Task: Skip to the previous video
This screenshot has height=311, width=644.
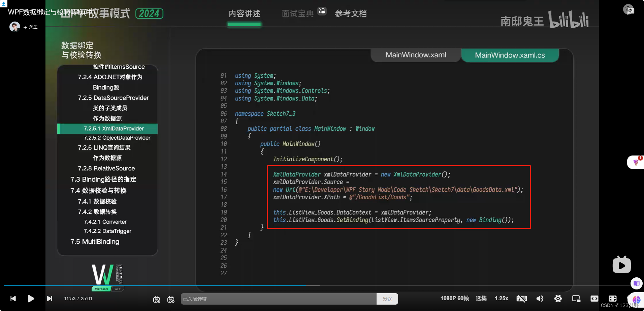Action: tap(13, 299)
